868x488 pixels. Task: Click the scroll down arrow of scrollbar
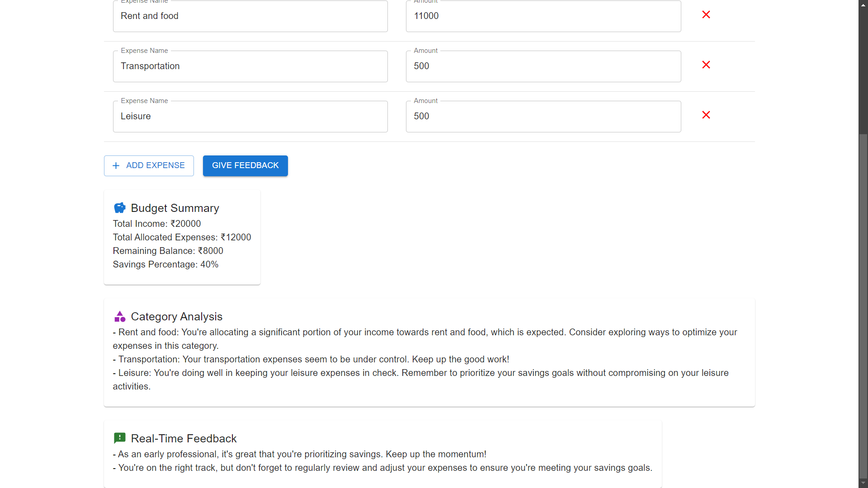pyautogui.click(x=863, y=483)
